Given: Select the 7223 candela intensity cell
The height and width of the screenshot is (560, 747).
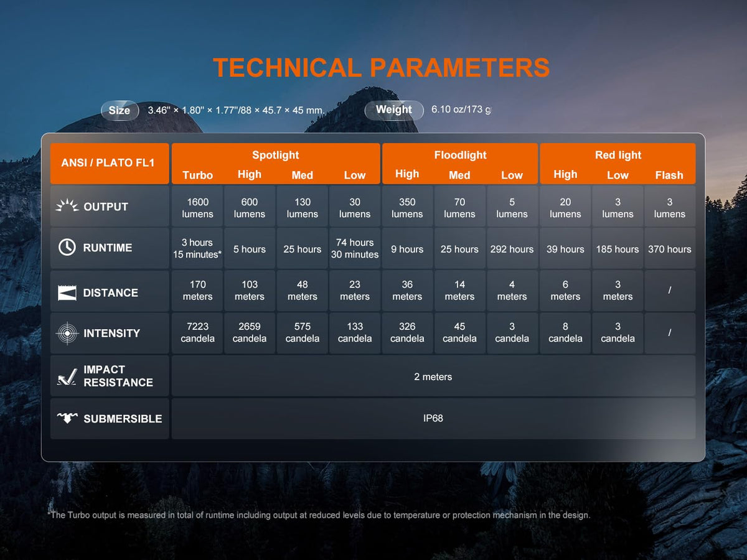Looking at the screenshot, I should click(x=197, y=333).
